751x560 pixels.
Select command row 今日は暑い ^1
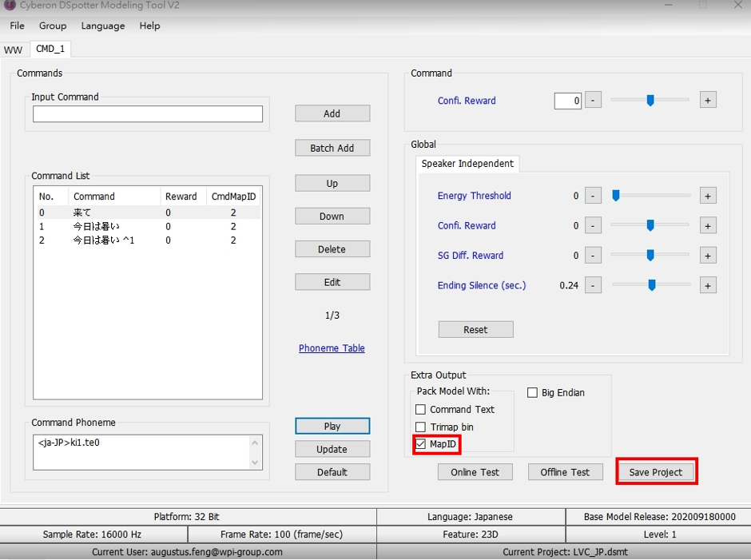[103, 240]
